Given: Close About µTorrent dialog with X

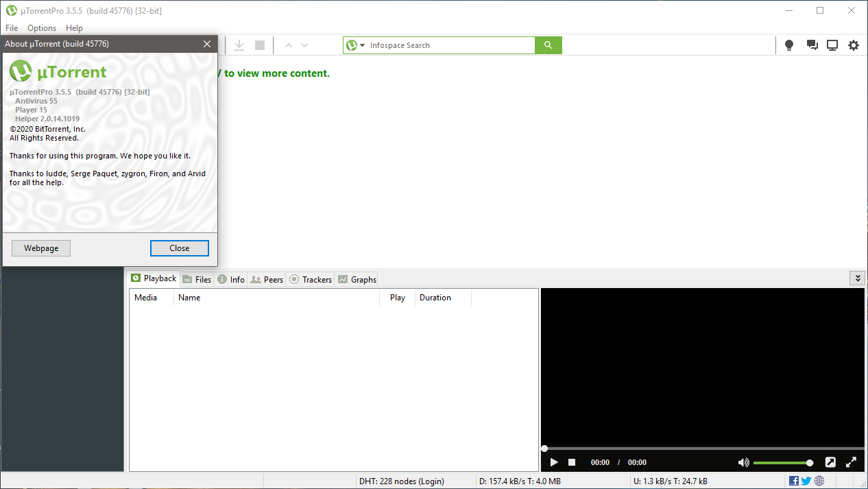Looking at the screenshot, I should [207, 44].
